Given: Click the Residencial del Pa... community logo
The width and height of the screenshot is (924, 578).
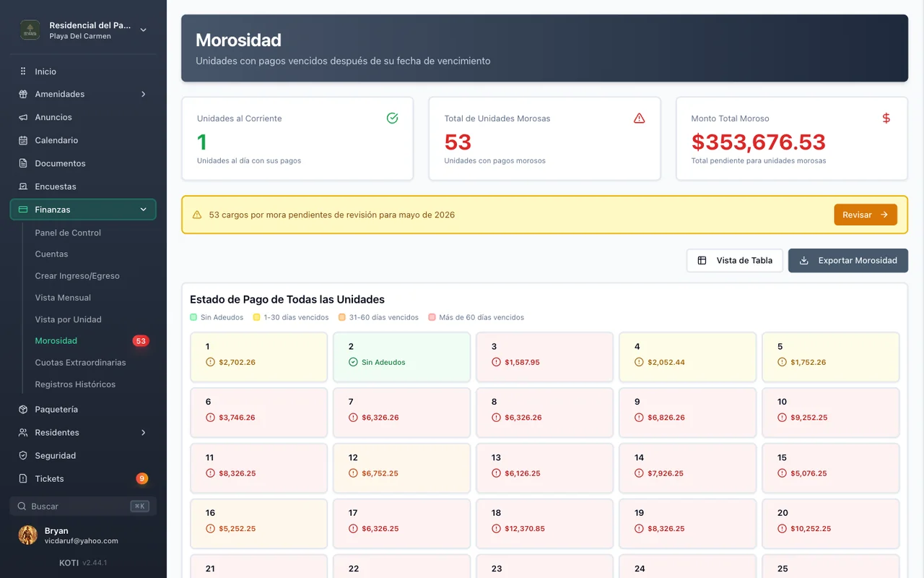Looking at the screenshot, I should click(x=30, y=30).
